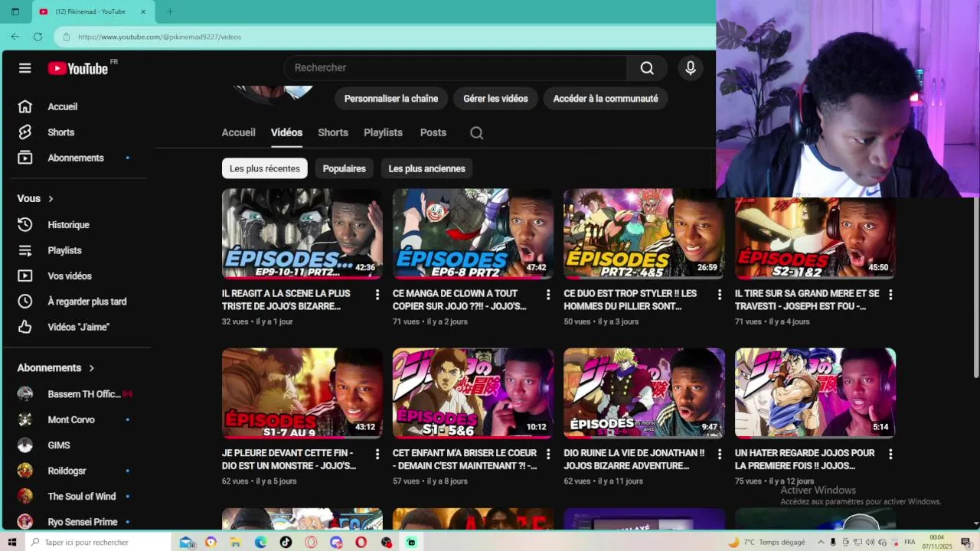Click Personnaliser la chaîne button
Screen dimensions: 980x551
[x=391, y=99]
